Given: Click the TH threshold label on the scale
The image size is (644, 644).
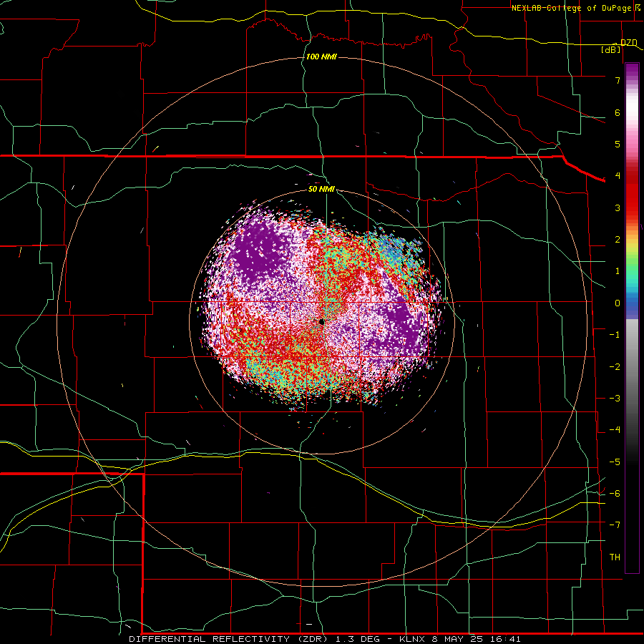Looking at the screenshot, I should coord(615,557).
